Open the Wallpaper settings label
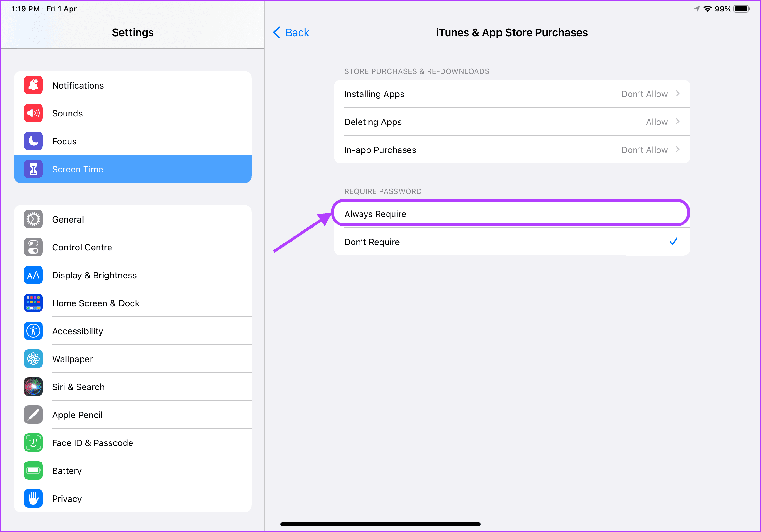Viewport: 761px width, 532px height. [x=73, y=359]
